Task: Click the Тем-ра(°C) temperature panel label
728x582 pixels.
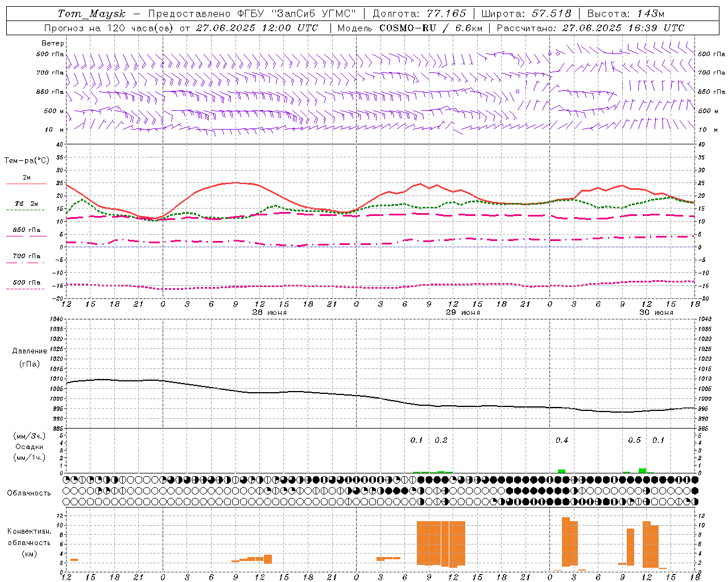Action: 27,161
